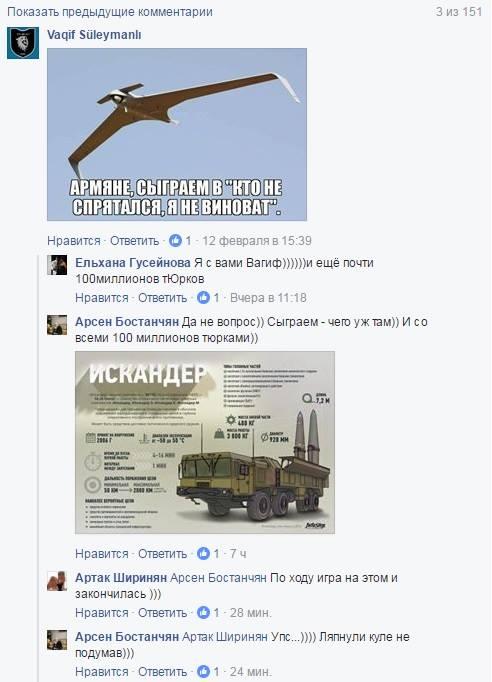This screenshot has height=682, width=492.
Task: Open the drone meme image
Action: tap(177, 134)
